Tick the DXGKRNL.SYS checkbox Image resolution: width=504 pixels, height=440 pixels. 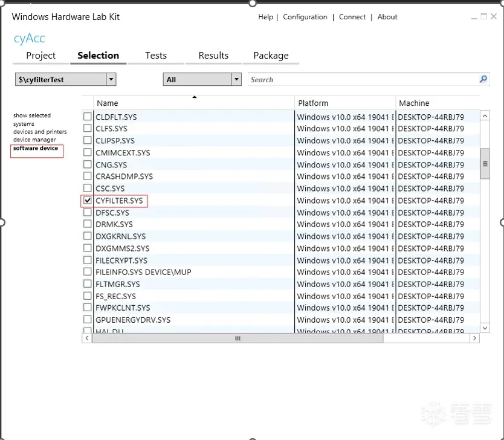click(x=88, y=236)
